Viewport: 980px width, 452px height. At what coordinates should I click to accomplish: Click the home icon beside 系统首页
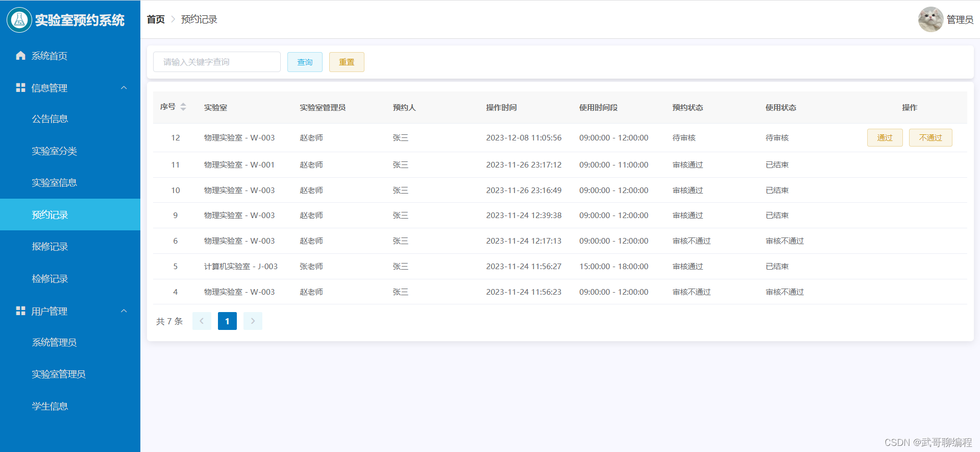coord(20,56)
